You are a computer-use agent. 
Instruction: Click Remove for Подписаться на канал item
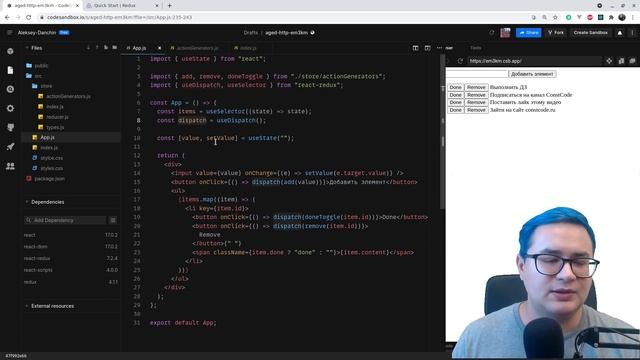click(x=476, y=95)
